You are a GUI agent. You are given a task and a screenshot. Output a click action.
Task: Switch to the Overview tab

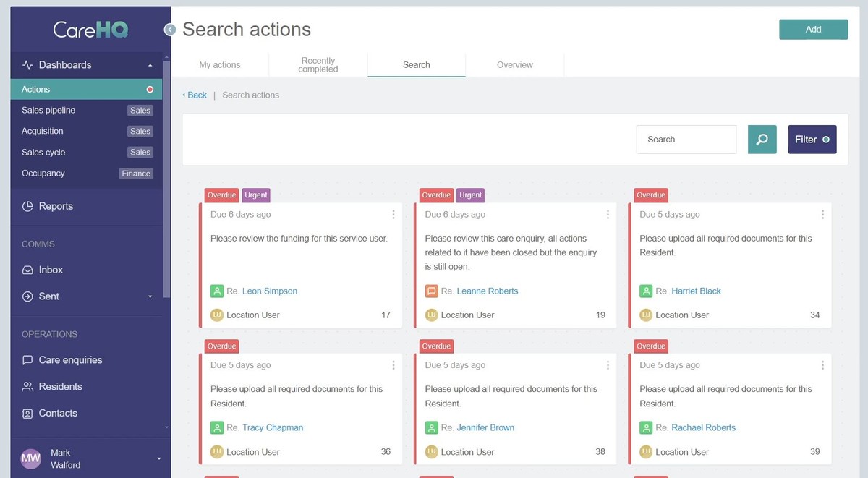514,64
